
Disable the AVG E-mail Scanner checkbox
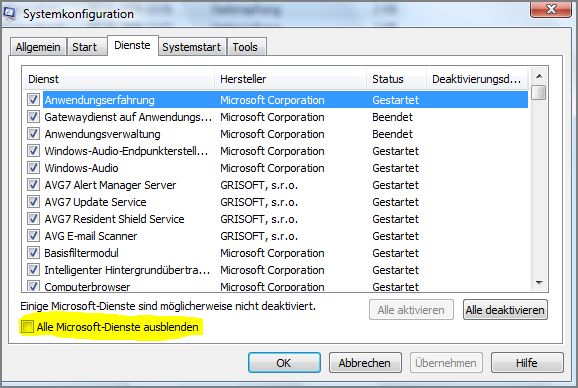pos(34,235)
